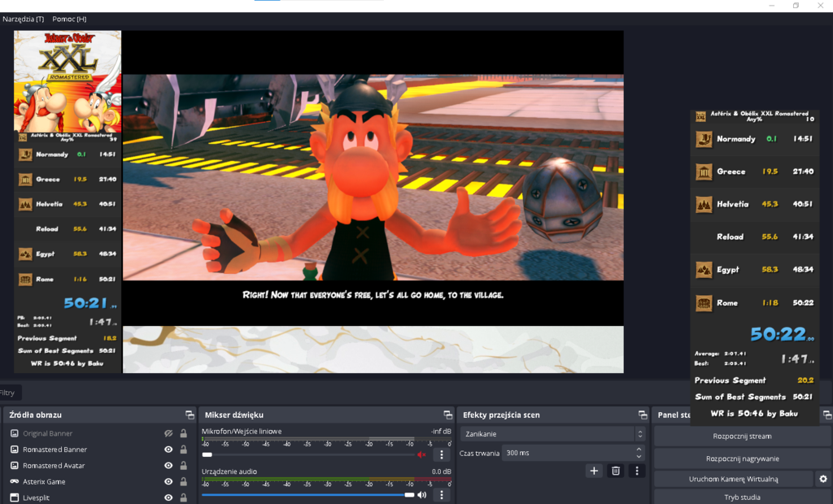Open virtual camera settings gear icon
The width and height of the screenshot is (833, 504).
(823, 479)
